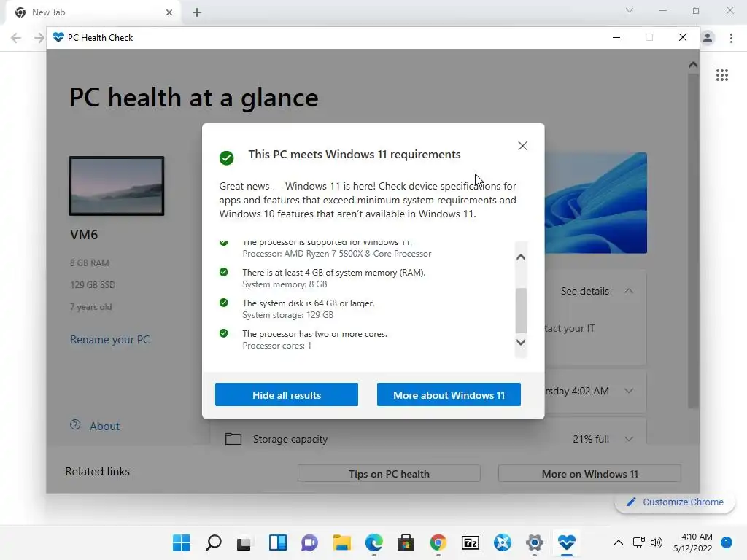Click PC Health Check heart title icon

click(x=58, y=37)
